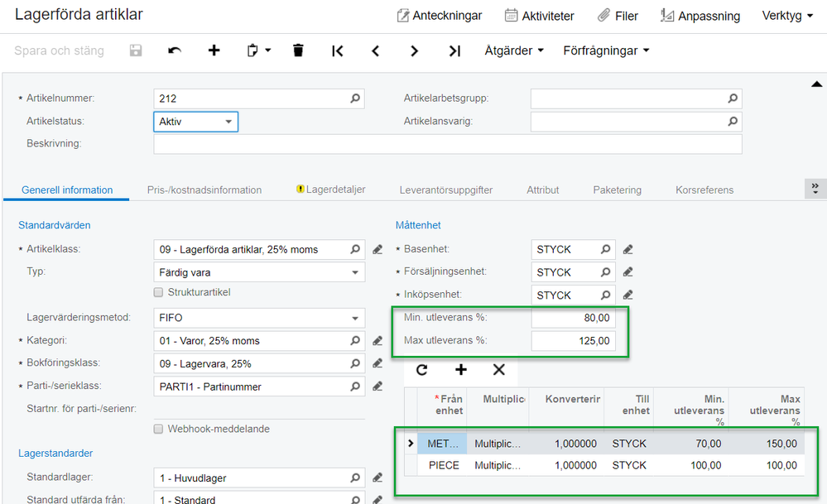Toggle the Strukturartikel checkbox
827x504 pixels.
click(x=159, y=292)
